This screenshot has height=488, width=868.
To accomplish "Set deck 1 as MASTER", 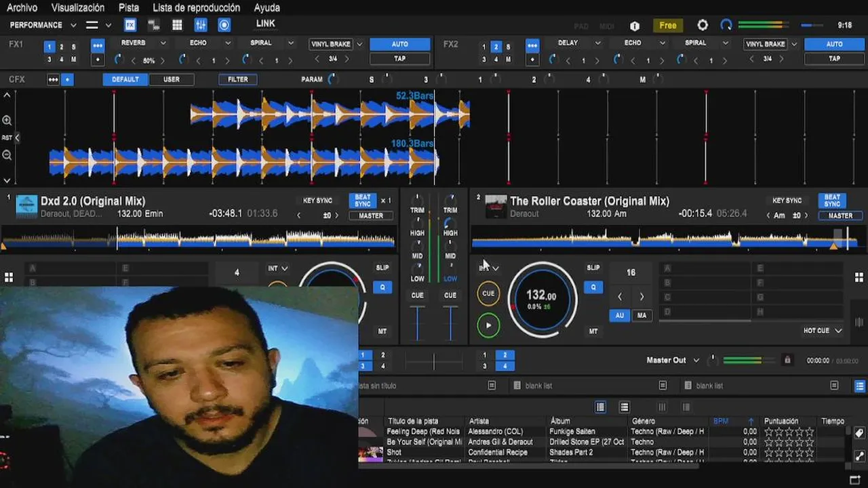I will point(371,216).
